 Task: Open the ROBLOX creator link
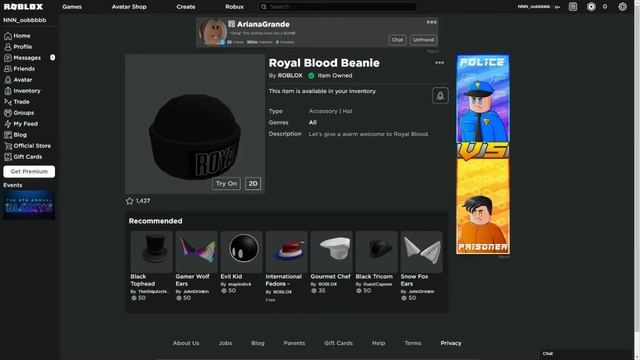pos(290,76)
